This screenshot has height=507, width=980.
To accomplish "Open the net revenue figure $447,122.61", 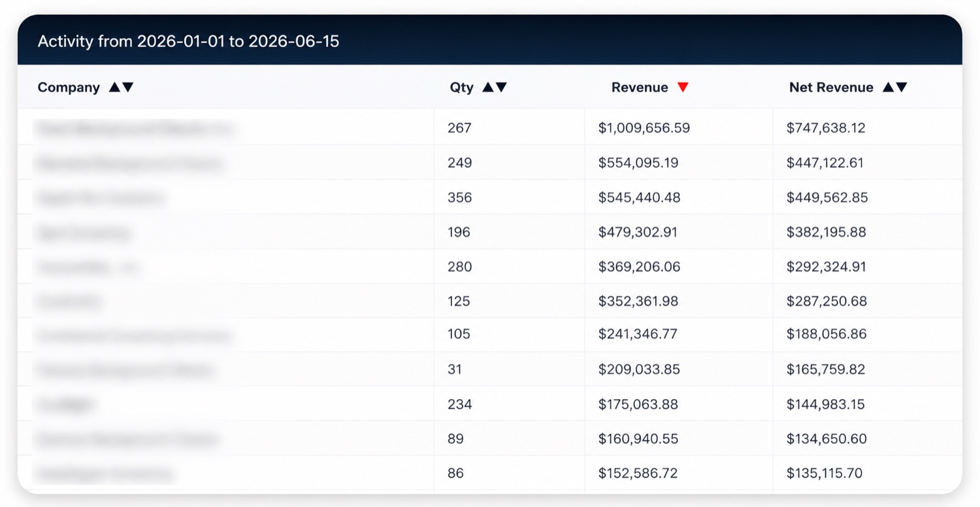I will click(825, 163).
